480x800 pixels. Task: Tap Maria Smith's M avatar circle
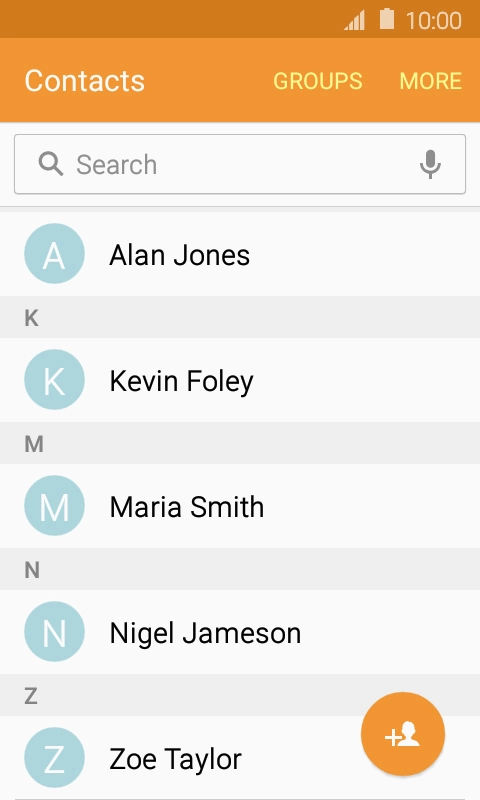54,506
